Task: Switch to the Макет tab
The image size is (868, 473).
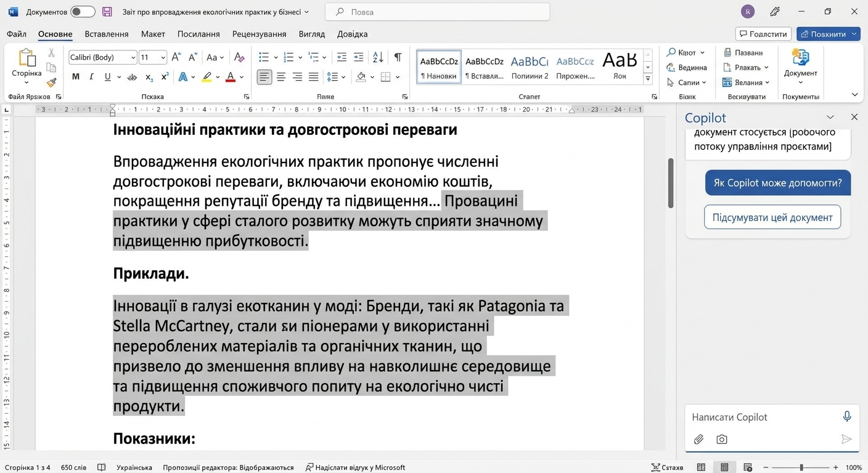Action: pos(153,34)
